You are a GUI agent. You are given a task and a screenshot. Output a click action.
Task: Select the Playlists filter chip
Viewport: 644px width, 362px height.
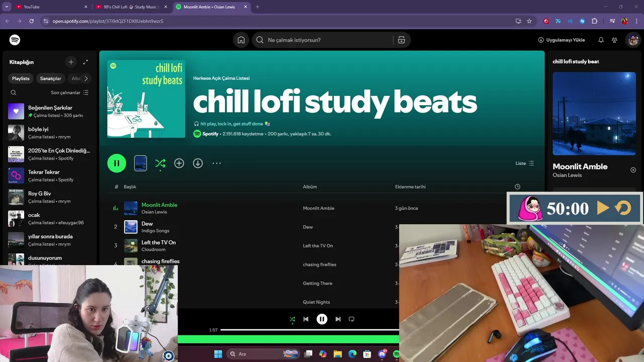pyautogui.click(x=21, y=78)
